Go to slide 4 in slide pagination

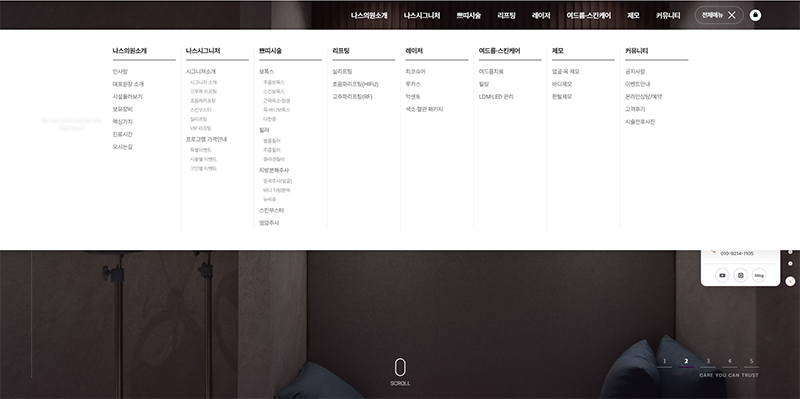(730, 361)
